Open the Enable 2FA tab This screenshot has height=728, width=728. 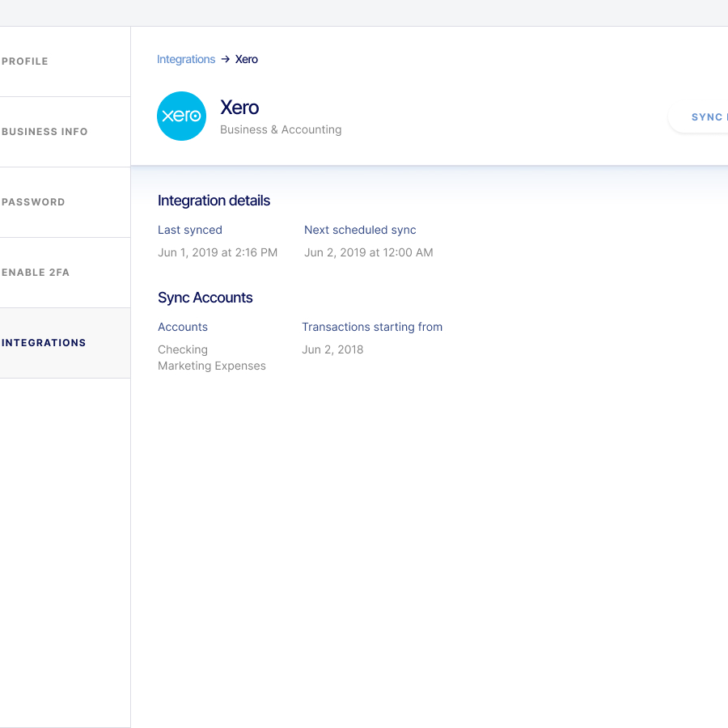tap(65, 273)
